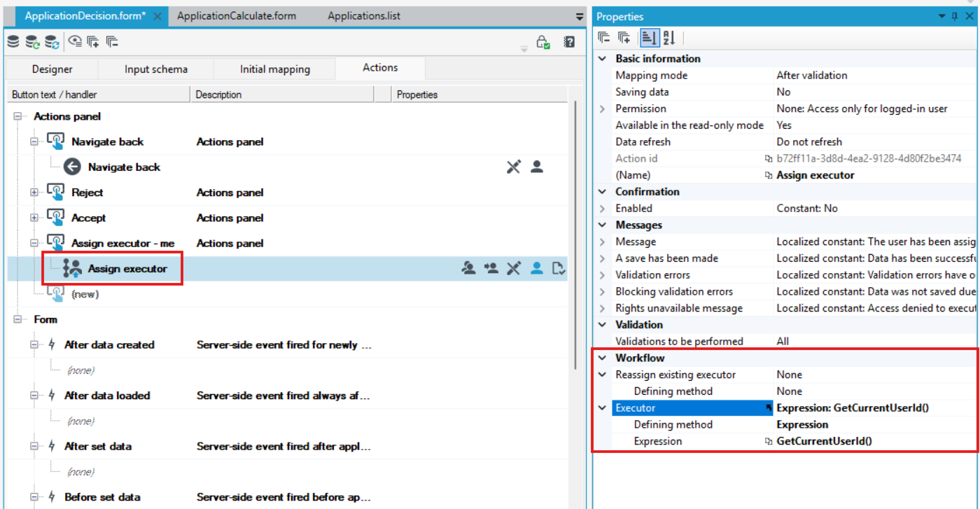Open the document tabs overflow dropdown

[x=580, y=16]
